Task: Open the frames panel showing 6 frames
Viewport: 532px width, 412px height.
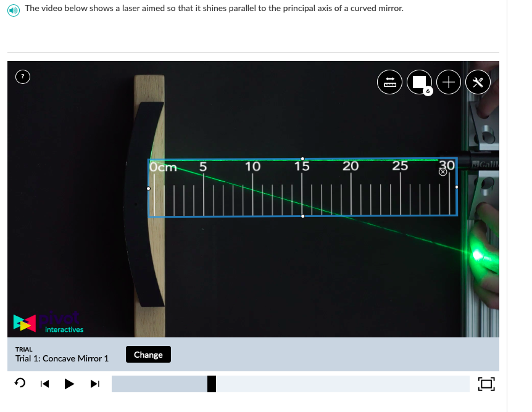Action: coord(418,80)
